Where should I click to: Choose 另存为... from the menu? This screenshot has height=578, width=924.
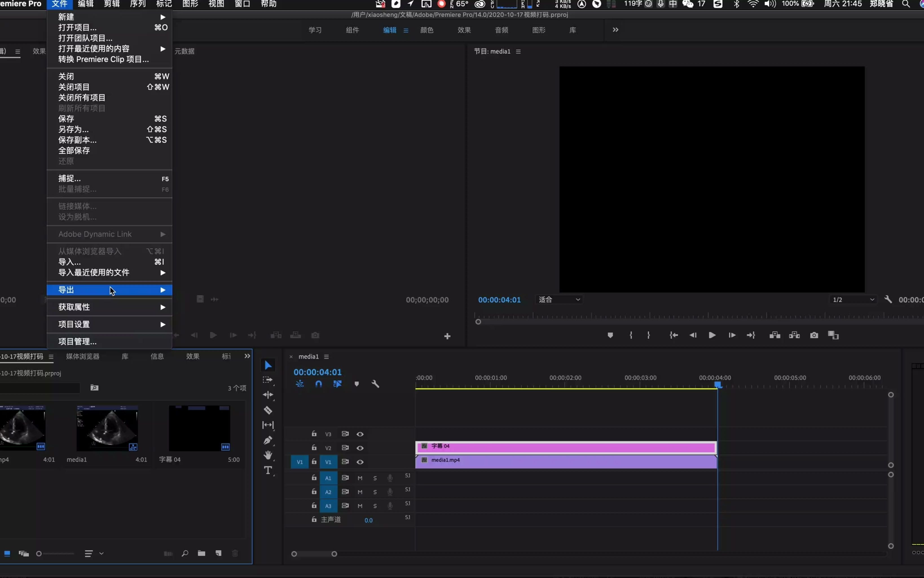pyautogui.click(x=73, y=129)
